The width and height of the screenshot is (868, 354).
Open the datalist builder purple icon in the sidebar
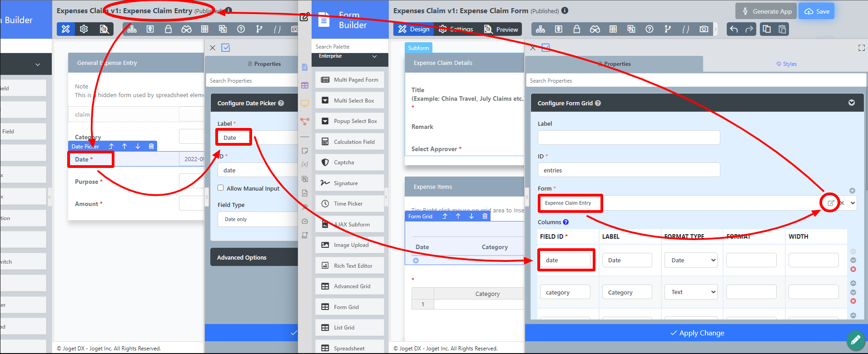[305, 85]
